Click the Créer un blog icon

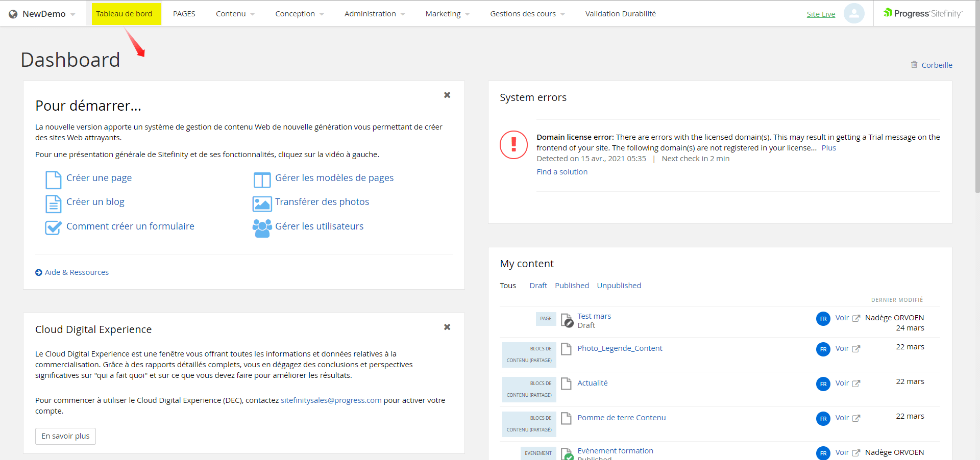(53, 203)
